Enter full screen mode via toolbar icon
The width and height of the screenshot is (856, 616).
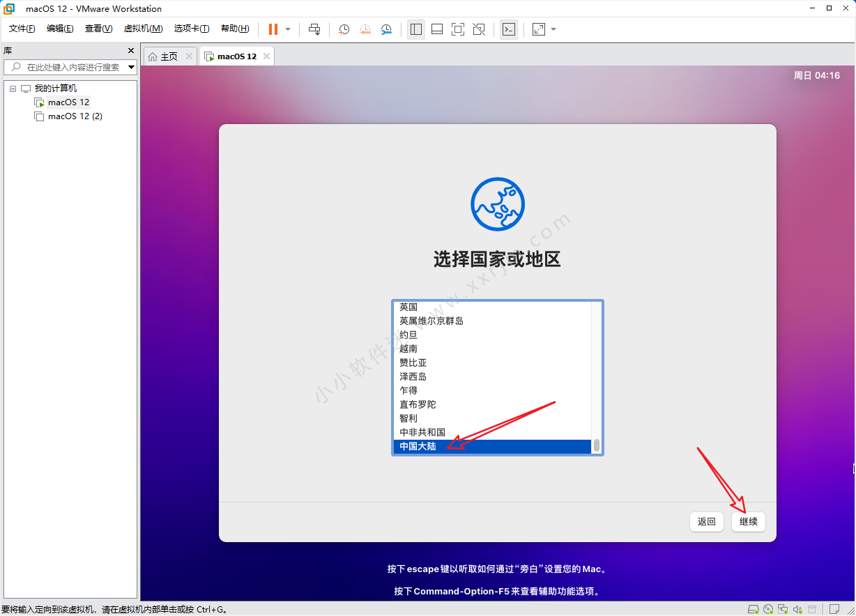(457, 29)
